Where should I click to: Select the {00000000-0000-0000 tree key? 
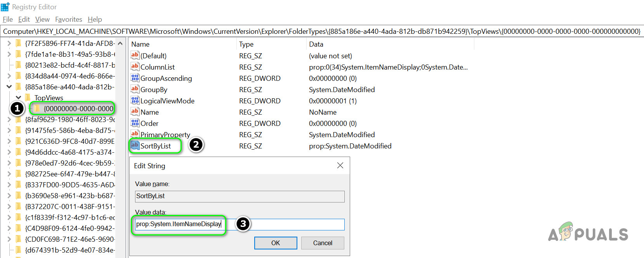[x=78, y=109]
